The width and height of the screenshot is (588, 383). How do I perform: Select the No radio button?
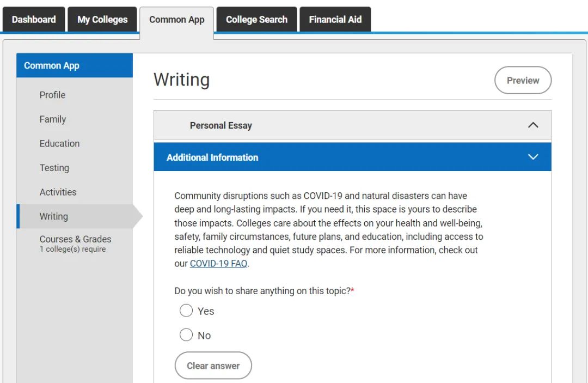click(x=186, y=335)
